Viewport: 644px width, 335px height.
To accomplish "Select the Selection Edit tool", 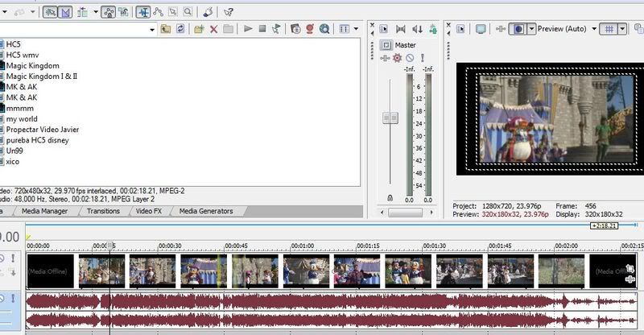I will (x=173, y=12).
